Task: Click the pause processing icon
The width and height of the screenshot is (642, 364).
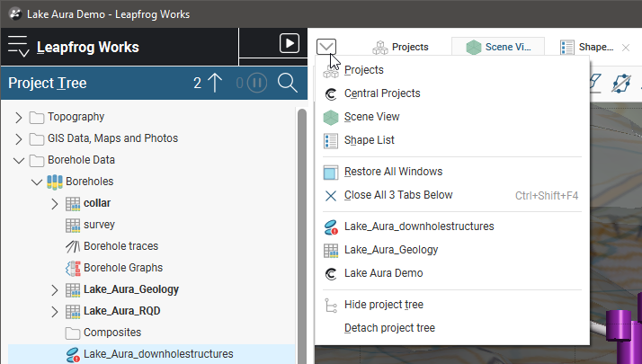Action: (257, 84)
